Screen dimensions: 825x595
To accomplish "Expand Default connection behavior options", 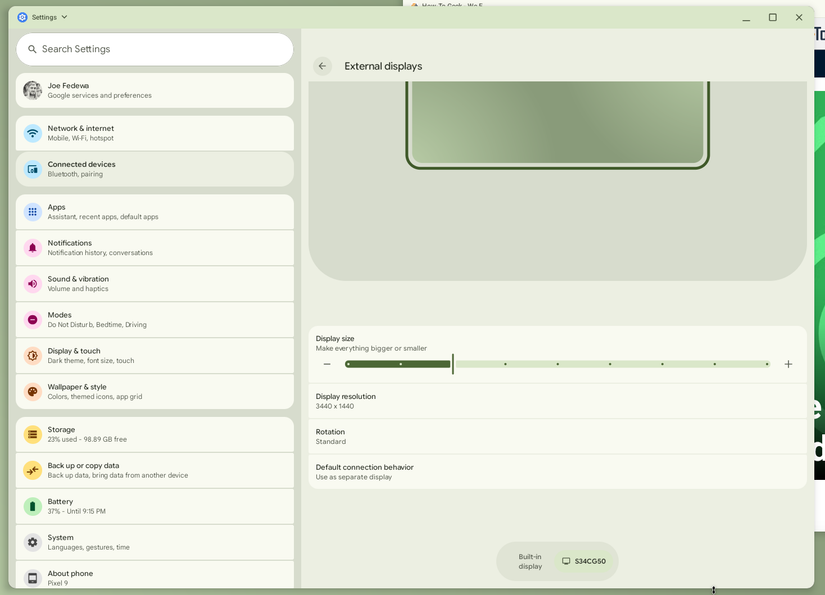I will coord(558,471).
